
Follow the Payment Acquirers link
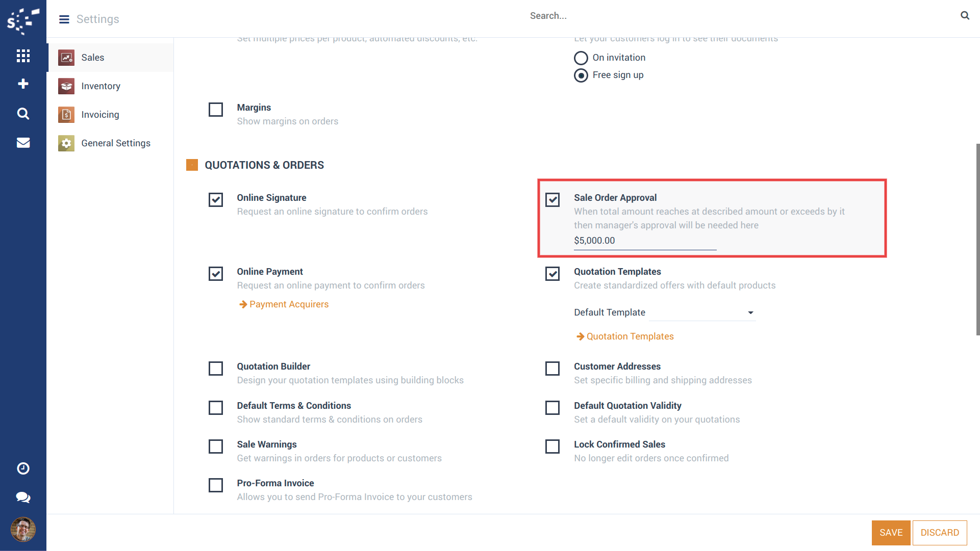(289, 304)
